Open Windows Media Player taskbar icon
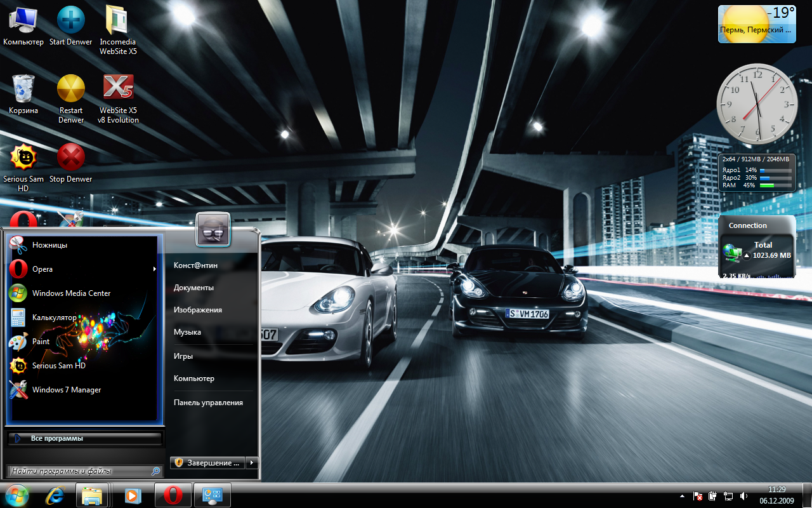The width and height of the screenshot is (812, 508). click(133, 495)
